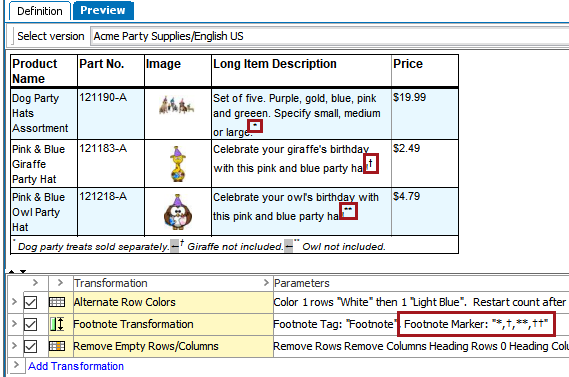Image resolution: width=569 pixels, height=377 pixels.
Task: Expand the Alternate Row Colors row
Action: click(x=14, y=302)
